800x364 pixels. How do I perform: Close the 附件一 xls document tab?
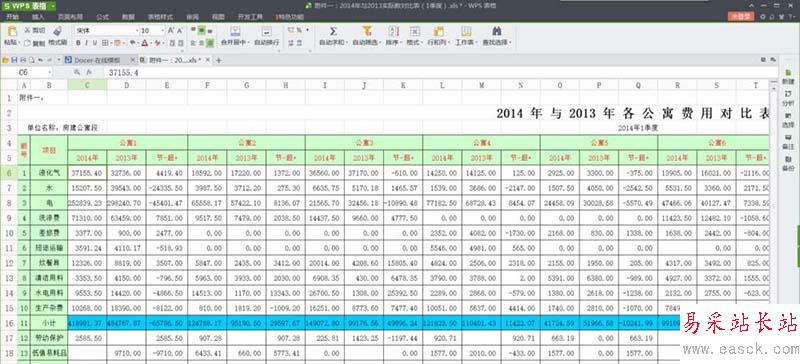click(x=207, y=60)
